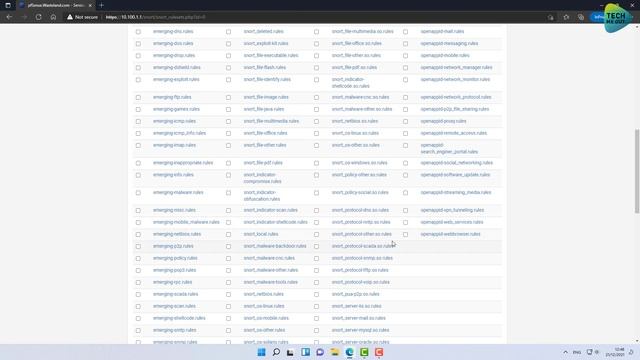Enable snort_local.rules checkbox
This screenshot has height=360, width=640.
tap(229, 234)
